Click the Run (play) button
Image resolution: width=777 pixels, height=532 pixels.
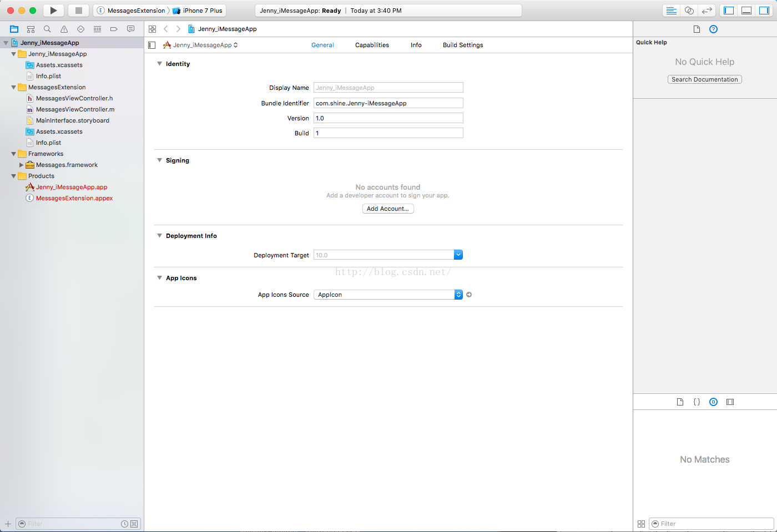point(53,11)
